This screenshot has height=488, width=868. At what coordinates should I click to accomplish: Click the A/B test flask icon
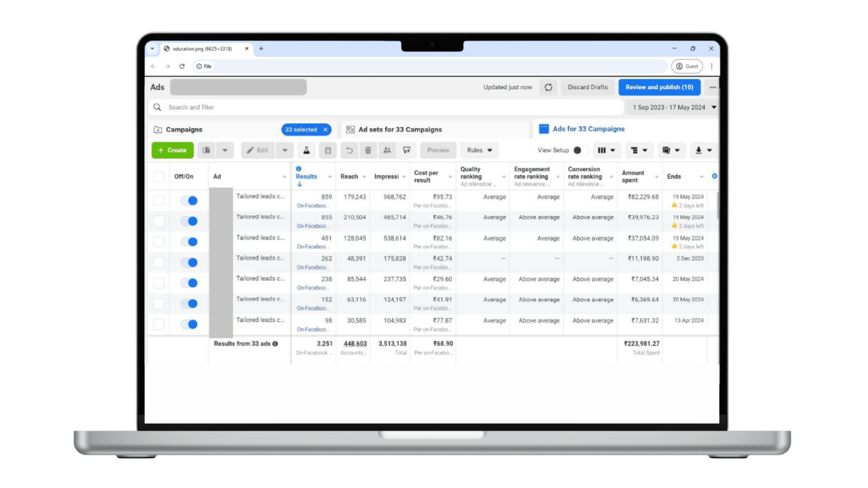tap(306, 150)
